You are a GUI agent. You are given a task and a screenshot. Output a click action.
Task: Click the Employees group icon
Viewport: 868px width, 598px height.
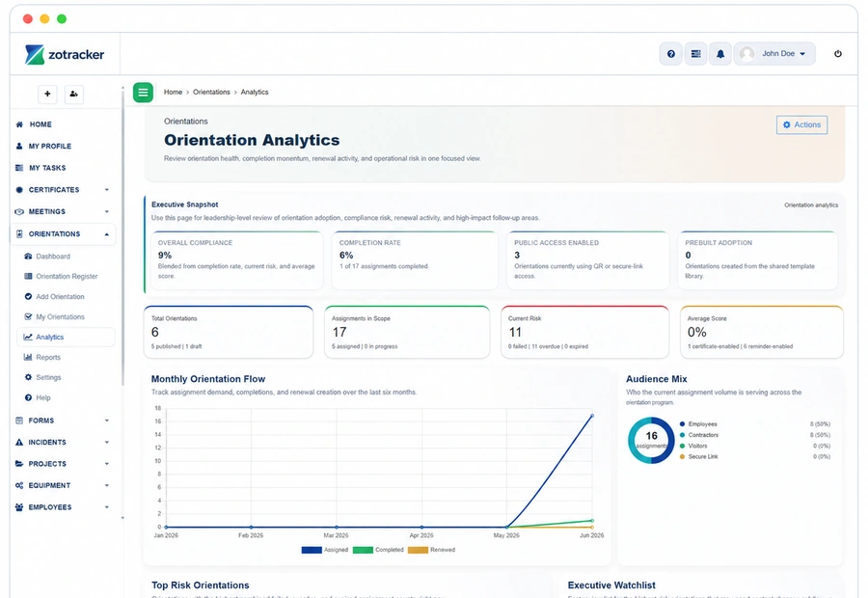click(19, 506)
